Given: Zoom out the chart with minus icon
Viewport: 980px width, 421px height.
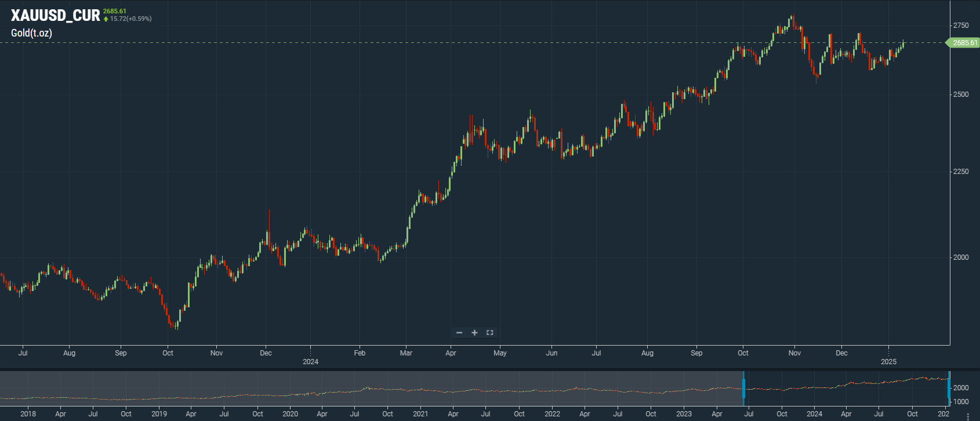Looking at the screenshot, I should pyautogui.click(x=459, y=333).
